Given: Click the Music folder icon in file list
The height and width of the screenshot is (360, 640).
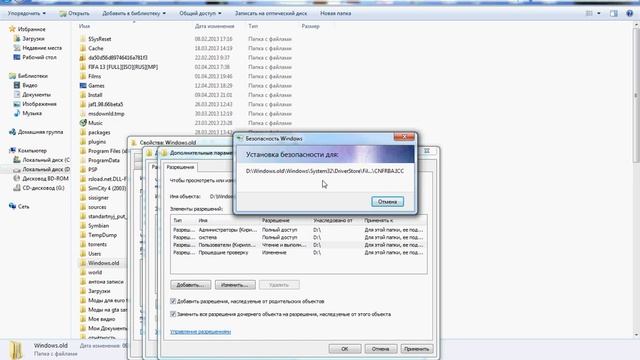Looking at the screenshot, I should tap(83, 123).
